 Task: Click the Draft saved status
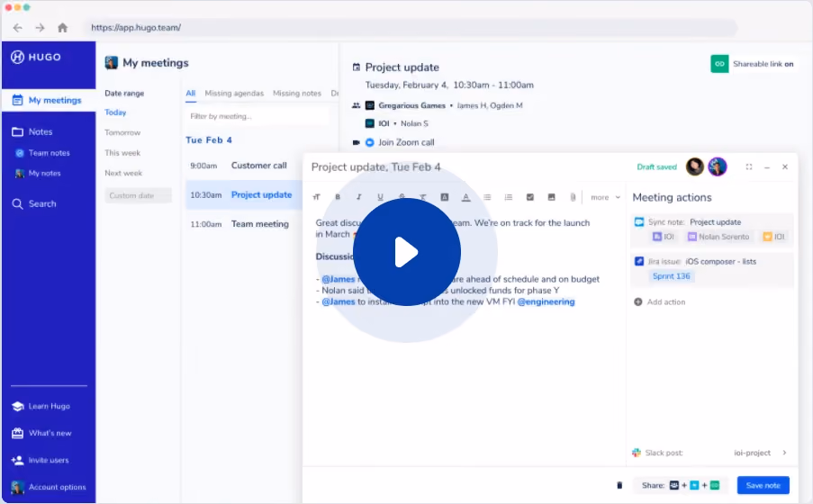click(x=657, y=167)
